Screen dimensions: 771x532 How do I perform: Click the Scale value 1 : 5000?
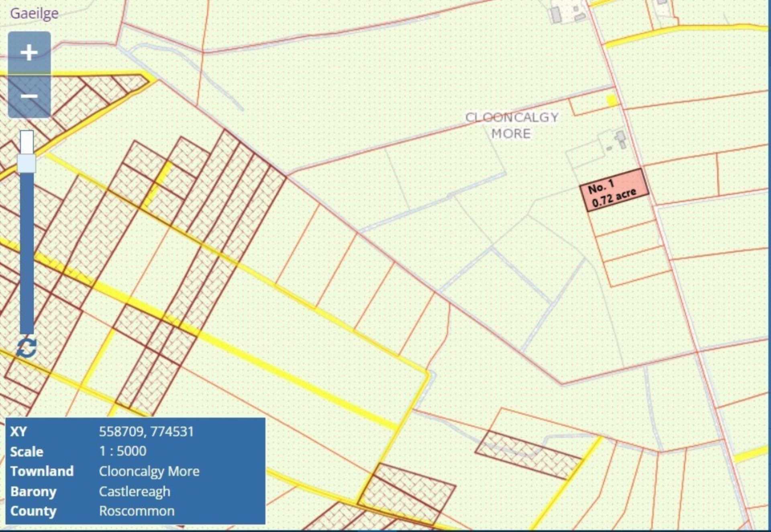point(122,451)
